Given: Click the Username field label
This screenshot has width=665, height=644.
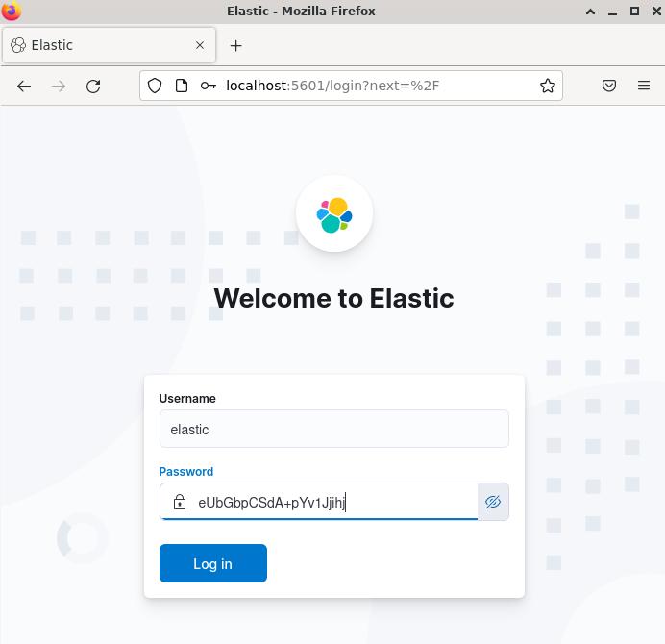Looking at the screenshot, I should point(187,398).
